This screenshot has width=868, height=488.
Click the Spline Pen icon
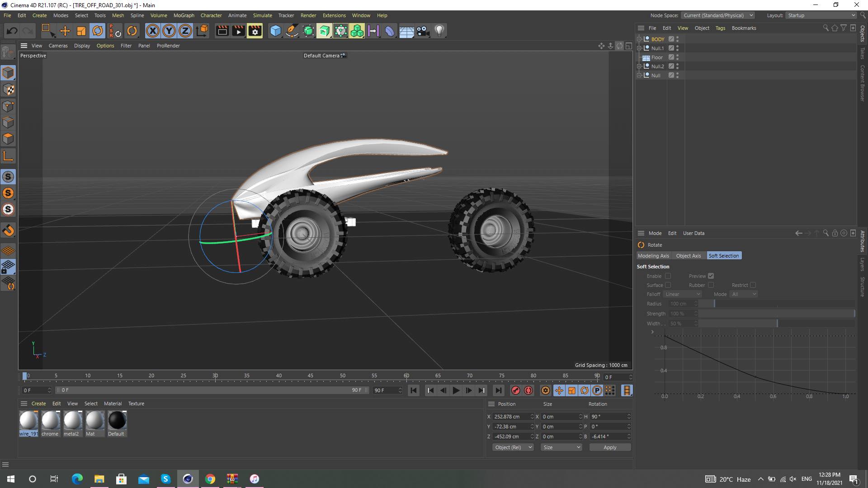click(x=292, y=31)
